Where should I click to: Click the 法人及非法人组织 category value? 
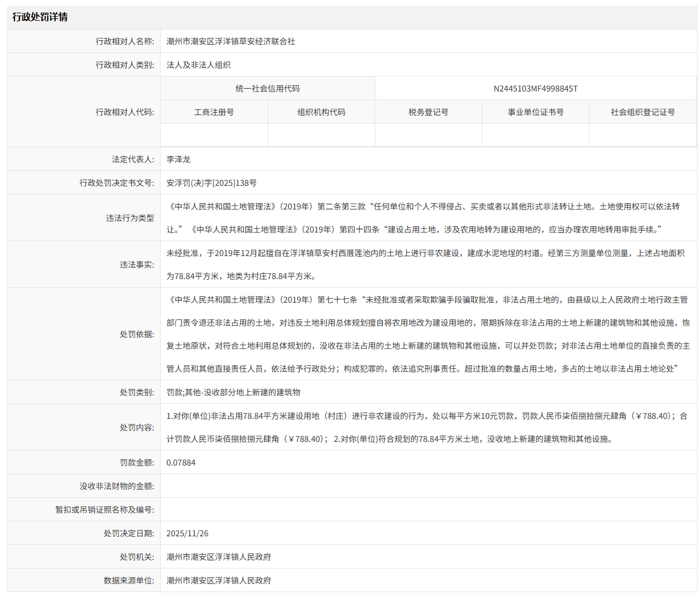click(x=199, y=65)
